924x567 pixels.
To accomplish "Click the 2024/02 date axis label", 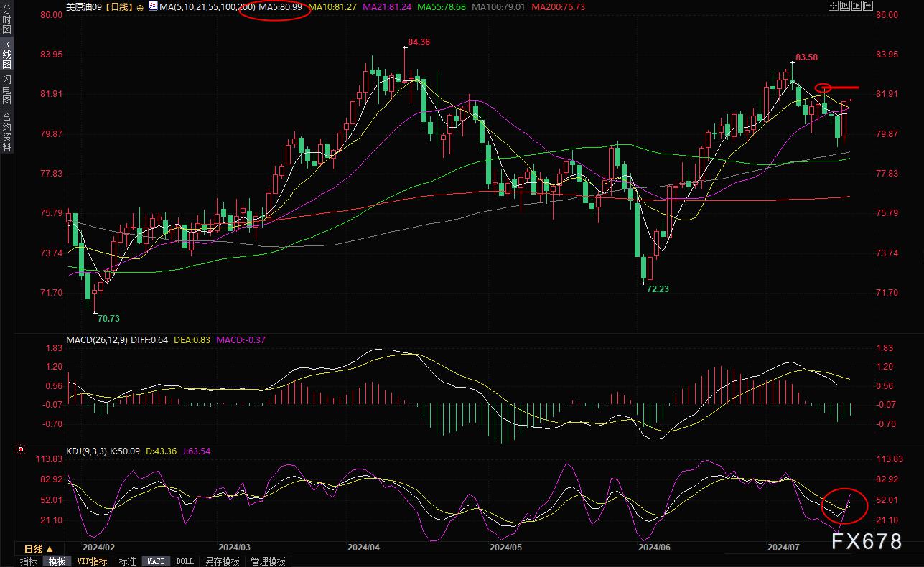I will [98, 547].
